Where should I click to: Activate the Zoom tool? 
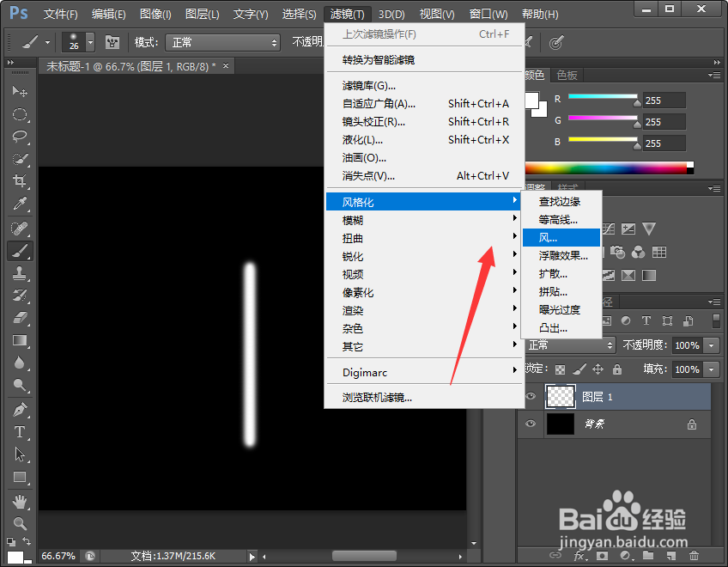[21, 522]
